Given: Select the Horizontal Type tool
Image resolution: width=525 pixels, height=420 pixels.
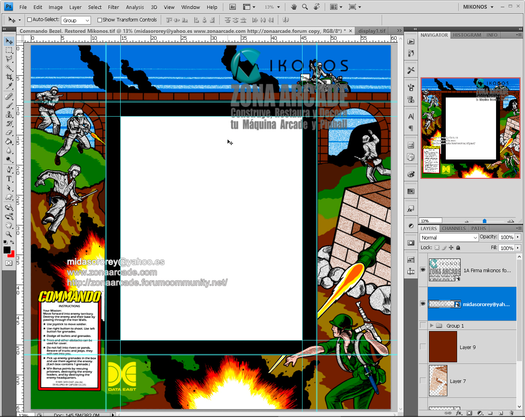Looking at the screenshot, I should point(9,179).
